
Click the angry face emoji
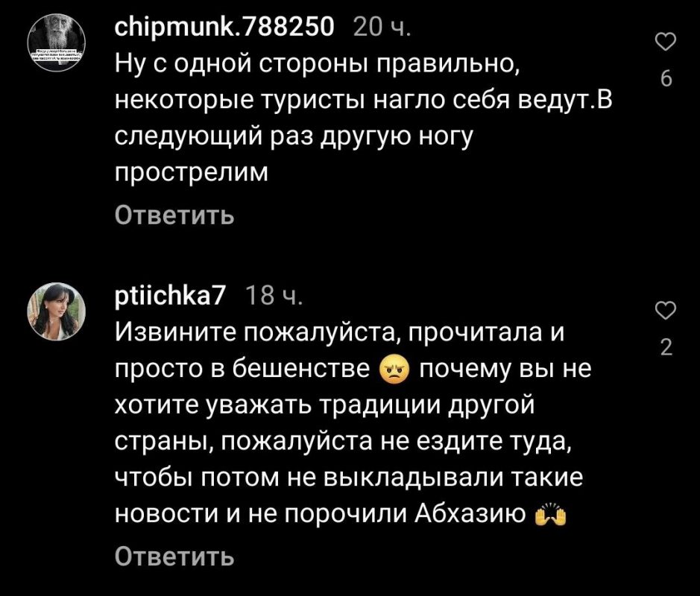394,371
